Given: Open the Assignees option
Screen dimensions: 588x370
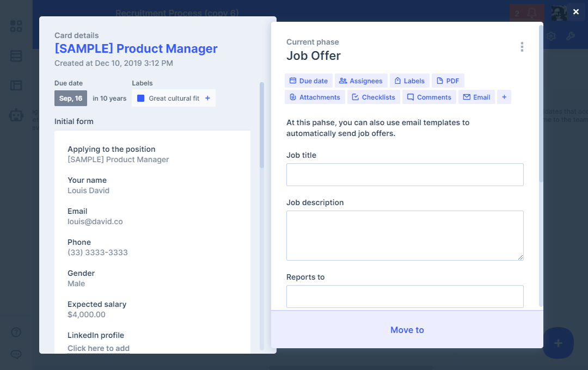Looking at the screenshot, I should point(360,81).
